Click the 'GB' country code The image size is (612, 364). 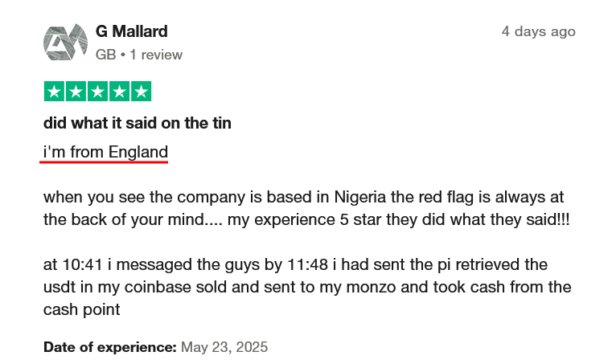(106, 55)
